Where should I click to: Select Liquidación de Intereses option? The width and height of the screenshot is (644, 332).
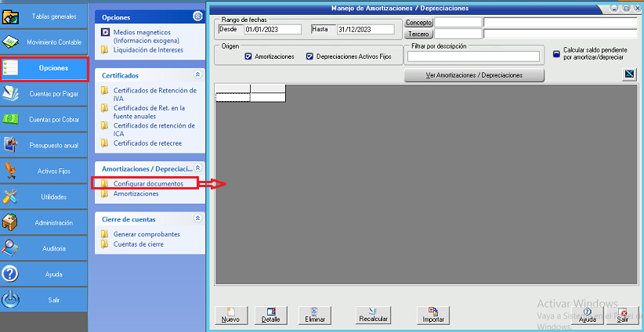point(148,50)
